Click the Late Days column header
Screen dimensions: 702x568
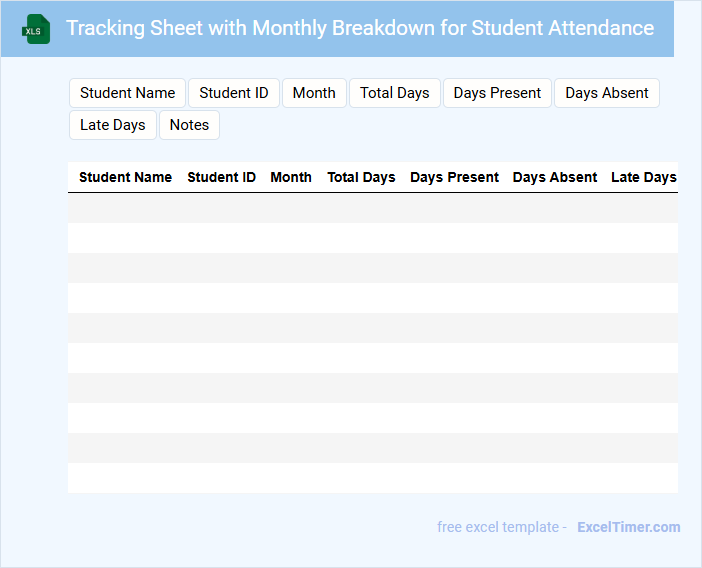[643, 177]
